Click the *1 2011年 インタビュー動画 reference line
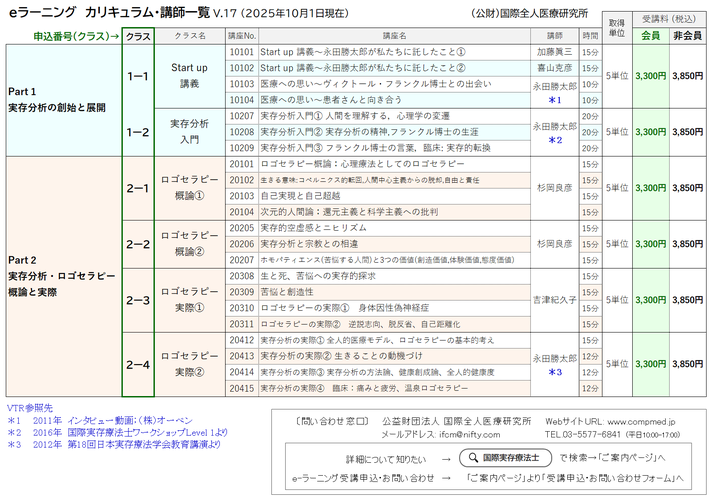Viewport: 711px width, 501px height. (x=100, y=421)
